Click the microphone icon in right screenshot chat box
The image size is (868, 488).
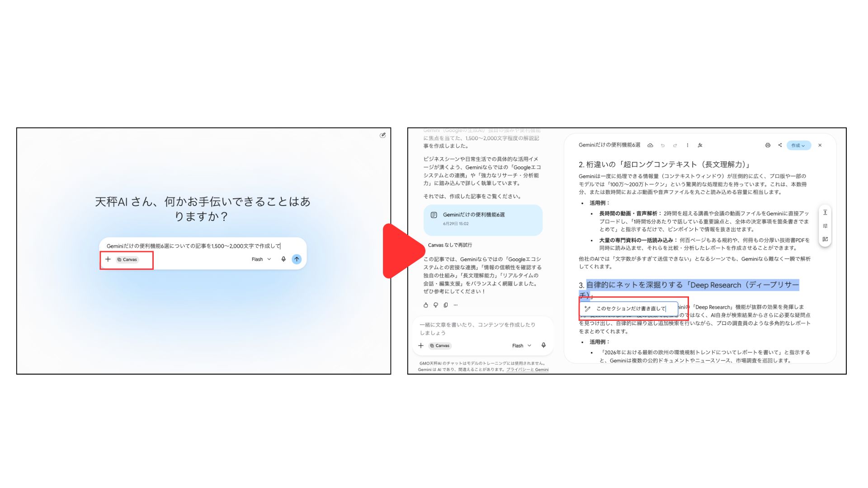pyautogui.click(x=544, y=346)
